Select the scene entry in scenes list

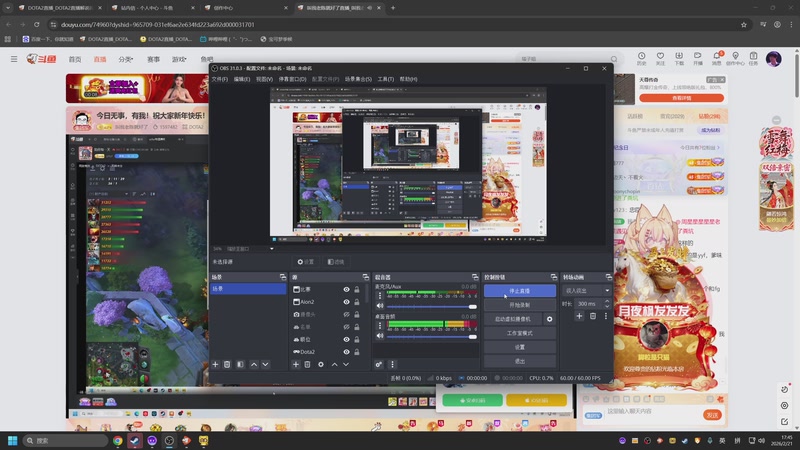coord(248,289)
